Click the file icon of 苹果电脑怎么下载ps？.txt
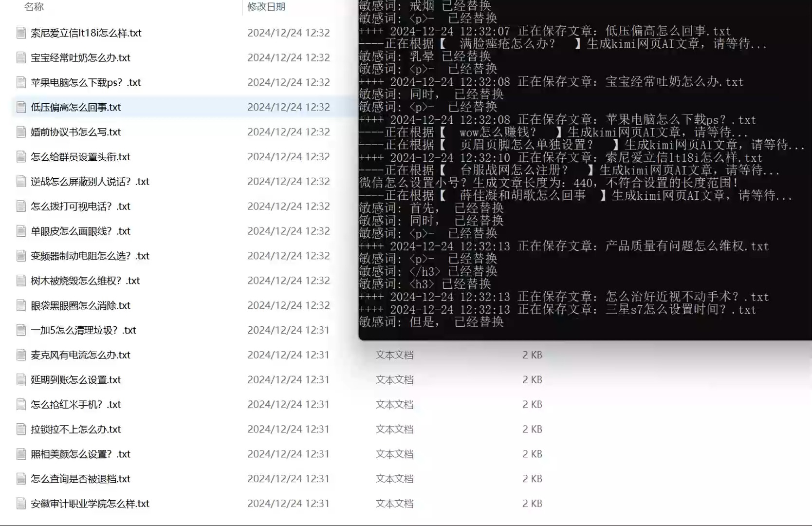This screenshot has width=812, height=526. tap(21, 82)
